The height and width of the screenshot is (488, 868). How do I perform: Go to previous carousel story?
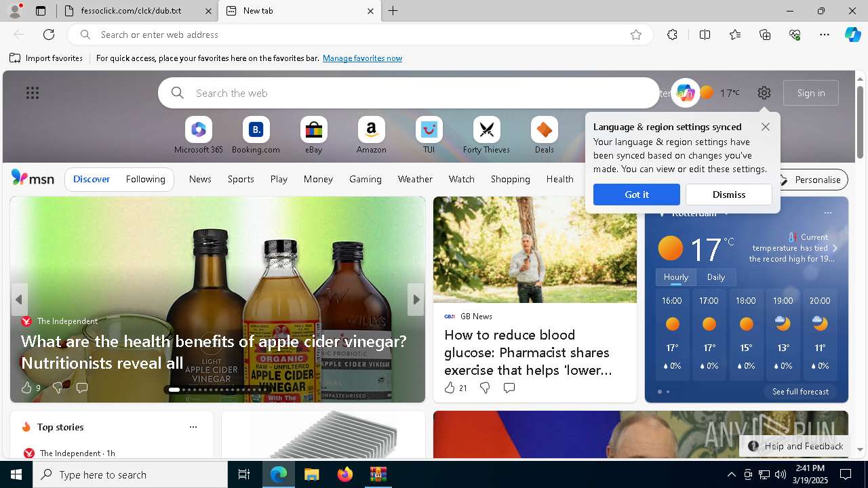coord(19,300)
